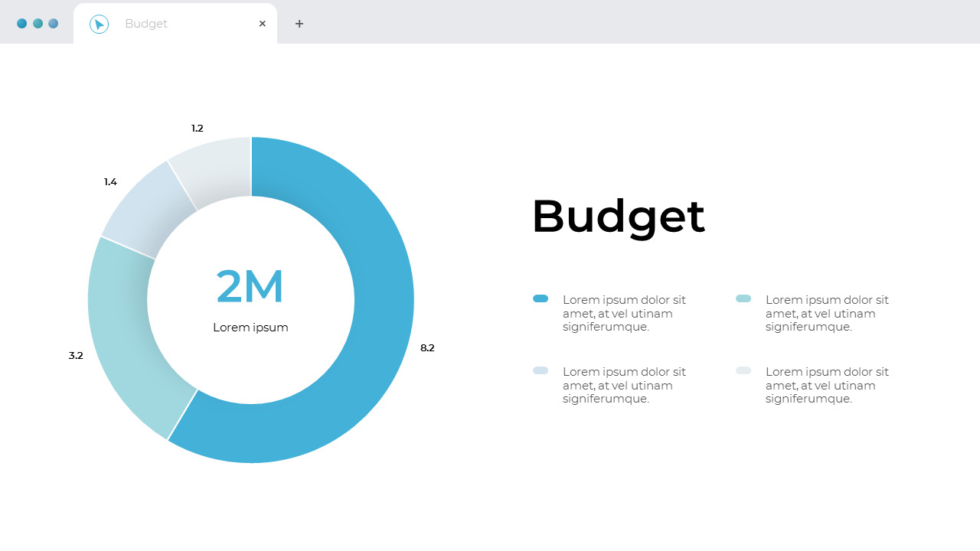Select the dark blue legend bullet
980x551 pixels.
pos(541,298)
